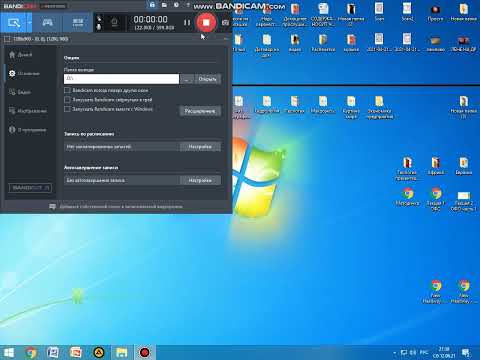This screenshot has width=480, height=360.
Task: Select Bandicam screen recording mode
Action: point(14,23)
